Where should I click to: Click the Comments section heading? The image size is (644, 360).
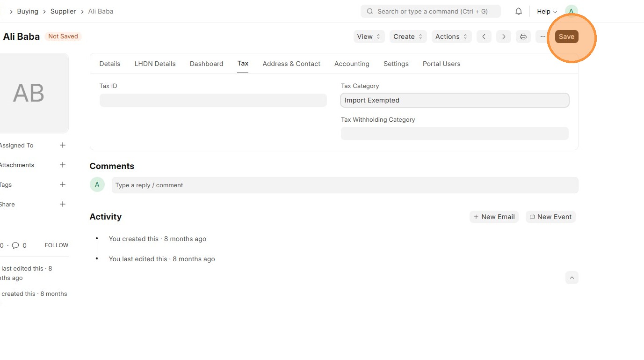coord(112,166)
